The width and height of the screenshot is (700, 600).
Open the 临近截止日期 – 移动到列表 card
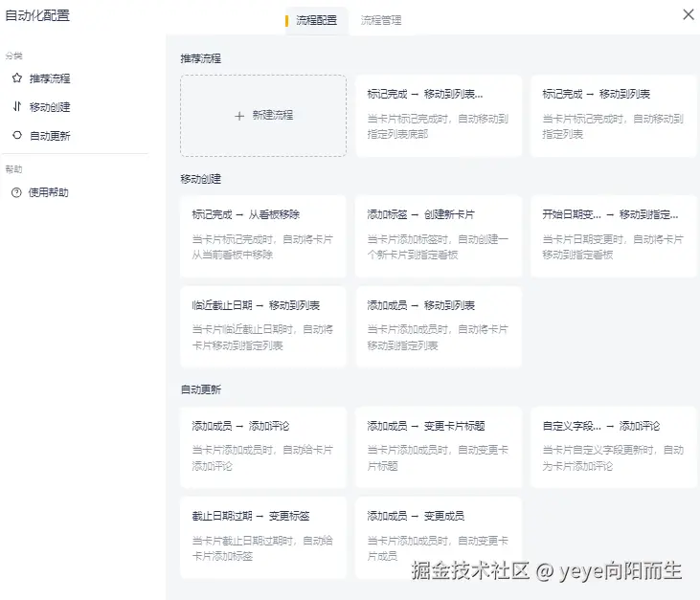[x=263, y=327]
